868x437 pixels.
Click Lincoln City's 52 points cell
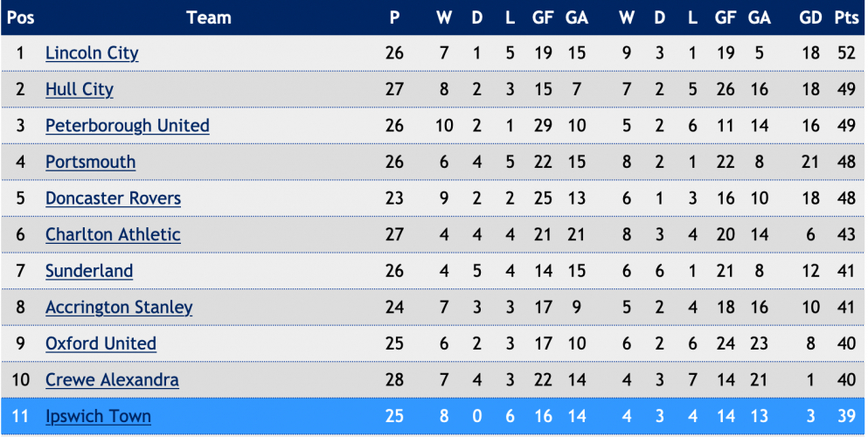point(846,53)
